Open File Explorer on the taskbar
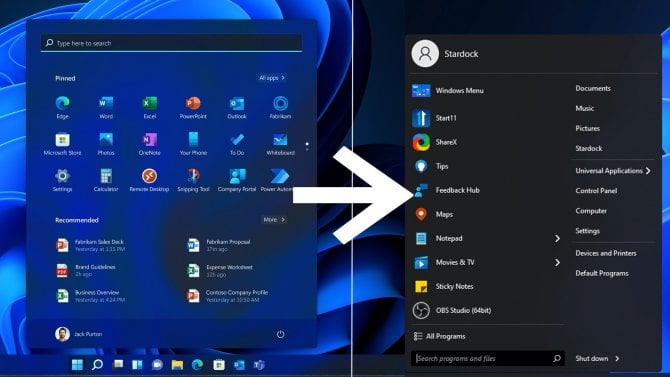This screenshot has height=377, width=670. (x=177, y=365)
